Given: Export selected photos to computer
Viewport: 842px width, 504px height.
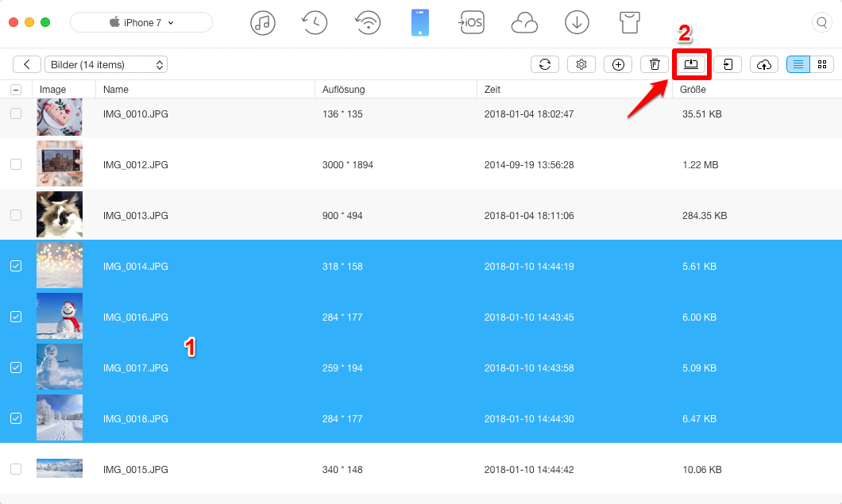Looking at the screenshot, I should [691, 64].
